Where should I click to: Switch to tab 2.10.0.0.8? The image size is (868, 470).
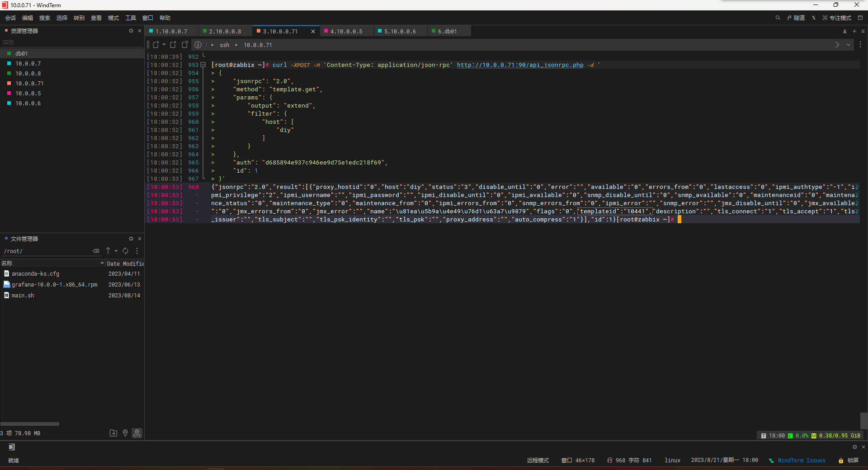[225, 31]
